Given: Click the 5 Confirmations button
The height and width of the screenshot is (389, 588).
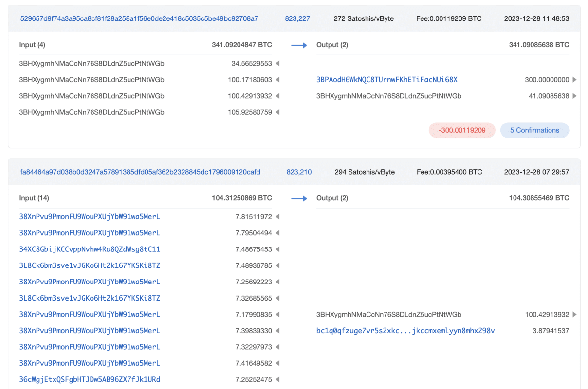Looking at the screenshot, I should pos(534,130).
